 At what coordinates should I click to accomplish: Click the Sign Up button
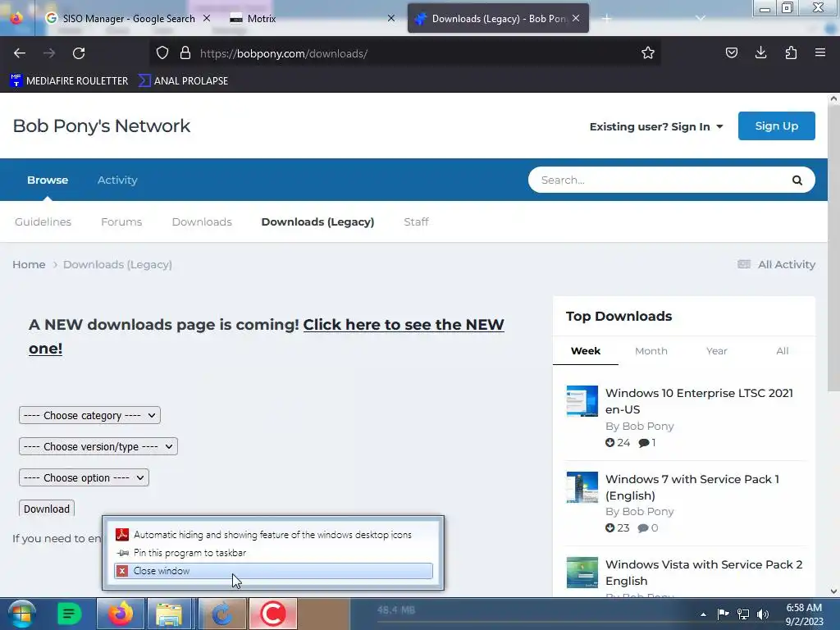click(776, 126)
